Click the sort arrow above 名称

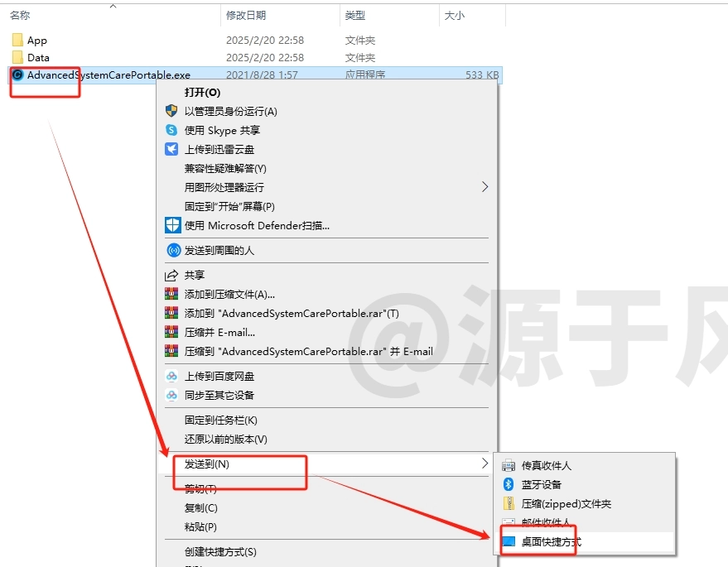tap(113, 6)
